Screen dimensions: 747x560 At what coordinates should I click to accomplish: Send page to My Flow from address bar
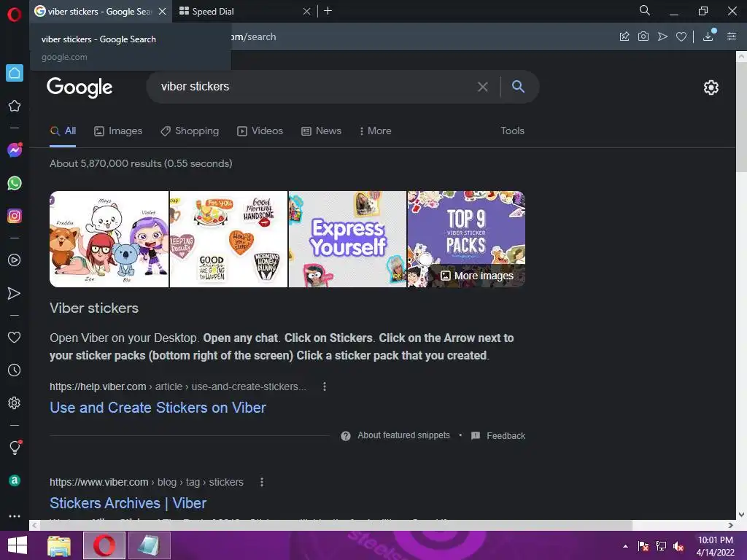[662, 36]
